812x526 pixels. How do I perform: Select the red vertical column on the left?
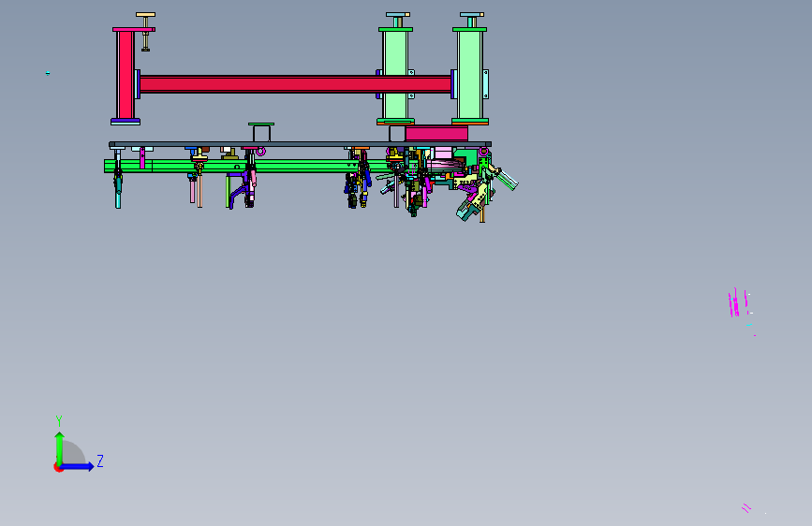pos(125,75)
